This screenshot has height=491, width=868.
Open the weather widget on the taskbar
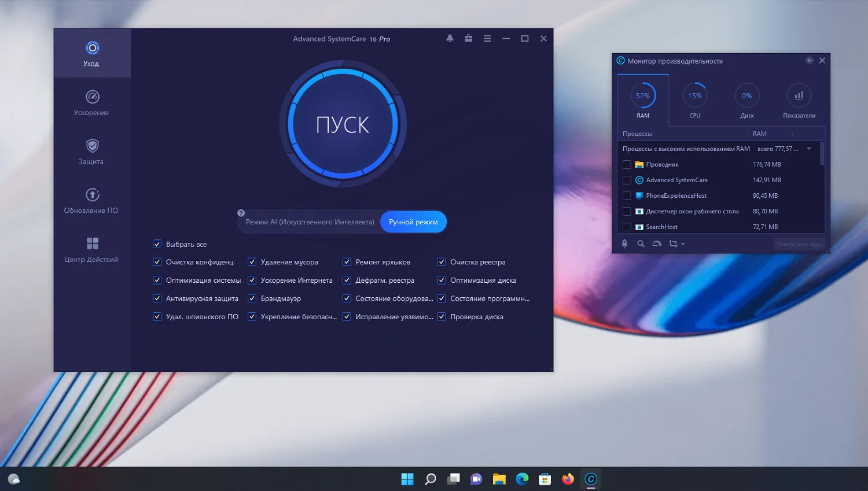pos(14,479)
